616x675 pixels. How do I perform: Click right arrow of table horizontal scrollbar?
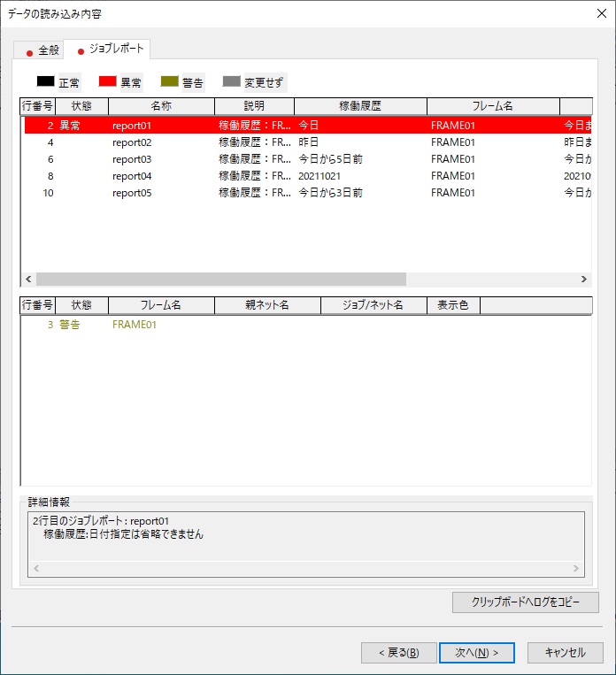pyautogui.click(x=583, y=279)
